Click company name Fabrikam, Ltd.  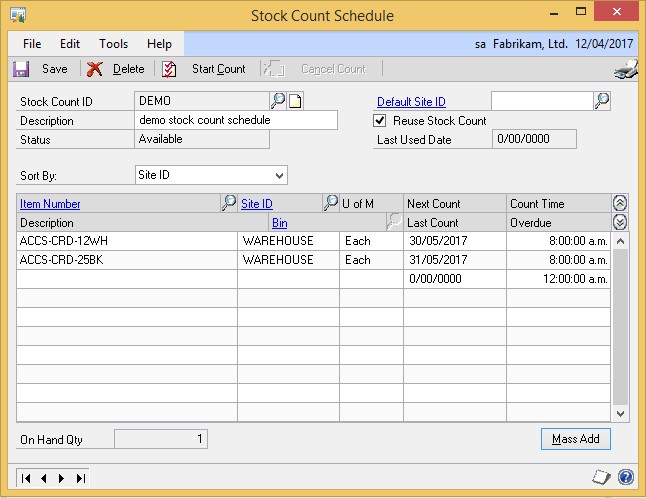[x=530, y=44]
